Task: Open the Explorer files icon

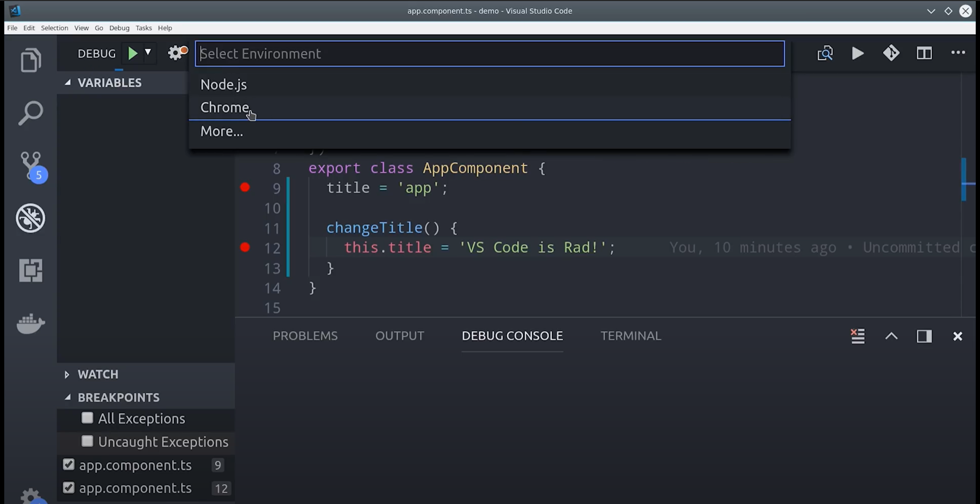Action: [30, 60]
